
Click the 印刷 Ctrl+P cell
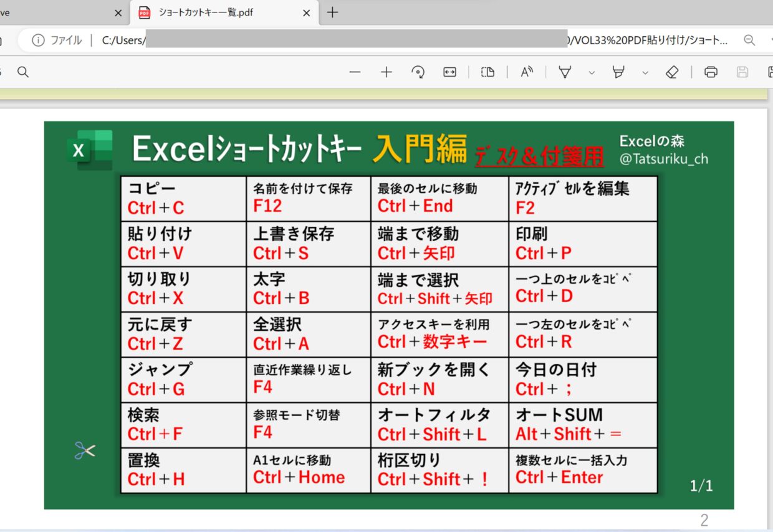tap(583, 244)
